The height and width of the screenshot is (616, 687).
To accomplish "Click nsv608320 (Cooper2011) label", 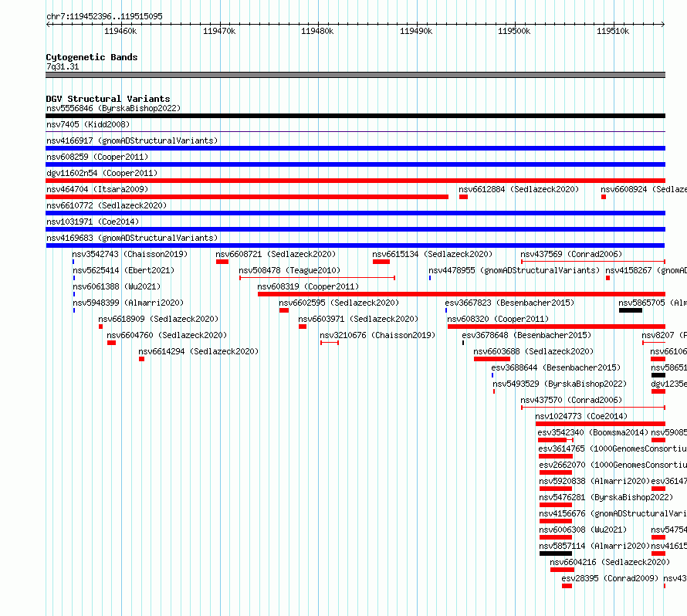I will point(498,319).
